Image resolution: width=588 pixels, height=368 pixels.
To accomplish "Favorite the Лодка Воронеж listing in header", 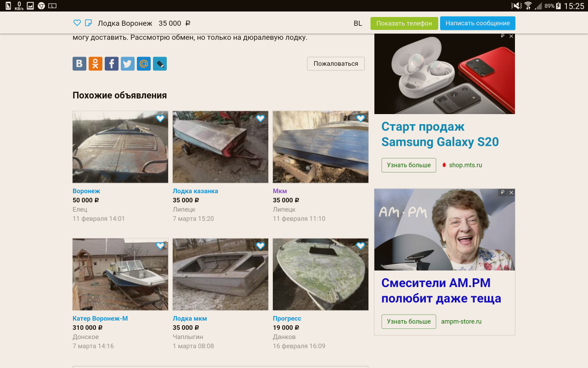I will click(x=77, y=23).
